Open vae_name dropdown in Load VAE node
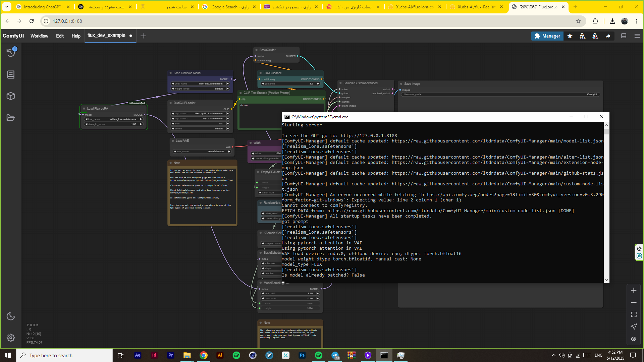This screenshot has width=644, height=362. click(202, 152)
